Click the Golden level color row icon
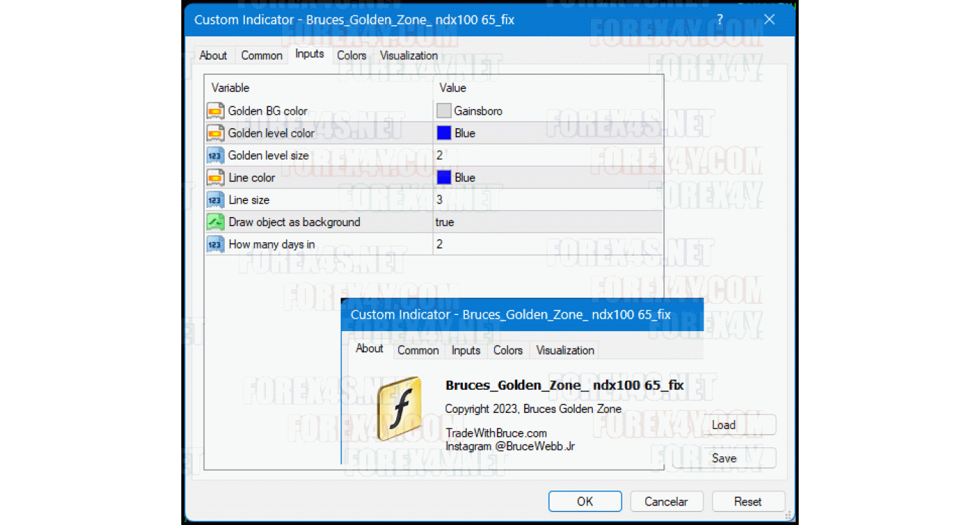The image size is (980, 525). click(x=216, y=133)
